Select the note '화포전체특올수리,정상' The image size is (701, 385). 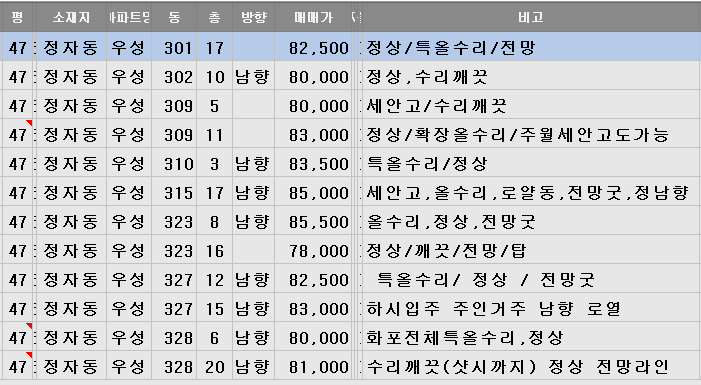pos(465,338)
